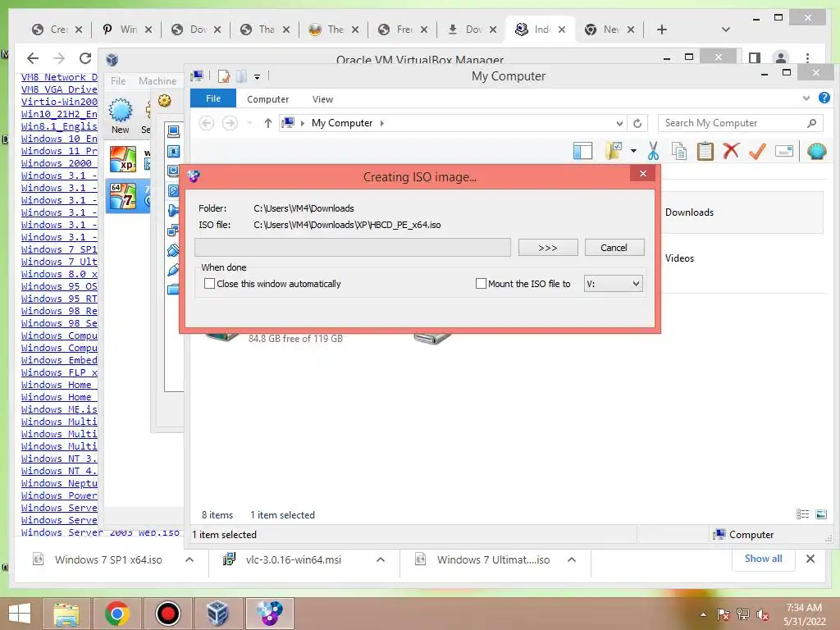The image size is (840, 630).
Task: Click the New machine icon in VirtualBox Manager
Action: (121, 116)
